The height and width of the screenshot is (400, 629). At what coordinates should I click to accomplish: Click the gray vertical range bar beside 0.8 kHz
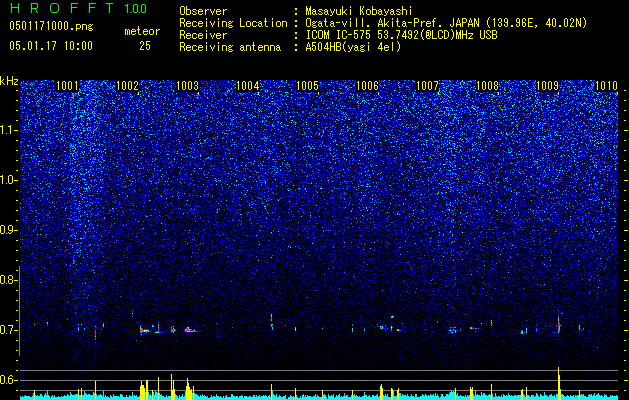(20, 311)
